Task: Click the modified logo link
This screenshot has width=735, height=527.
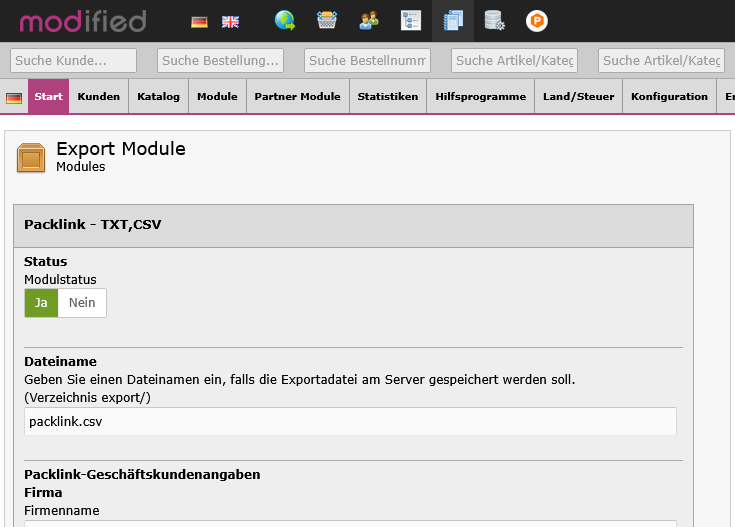Action: click(83, 21)
